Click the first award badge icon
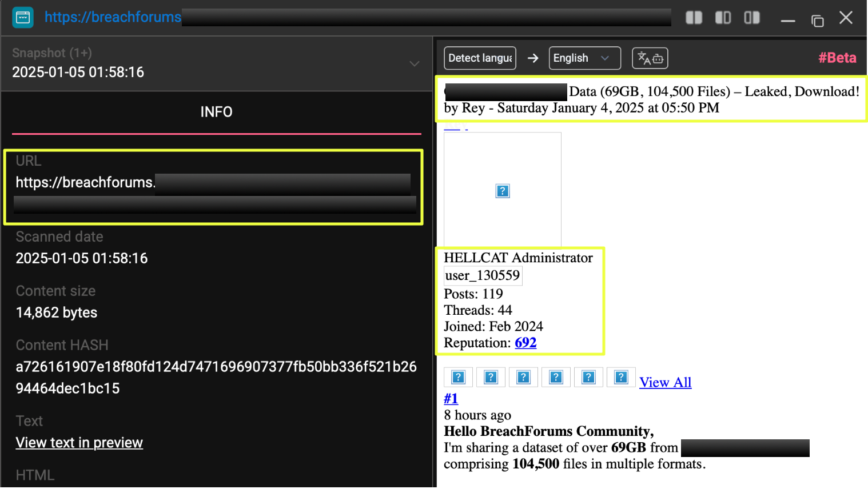This screenshot has width=868, height=489. [x=458, y=378]
